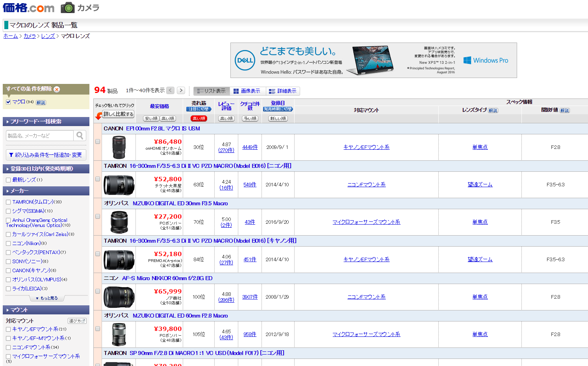
Task: Check the 最新レンズ filter checkbox
Action: point(8,180)
